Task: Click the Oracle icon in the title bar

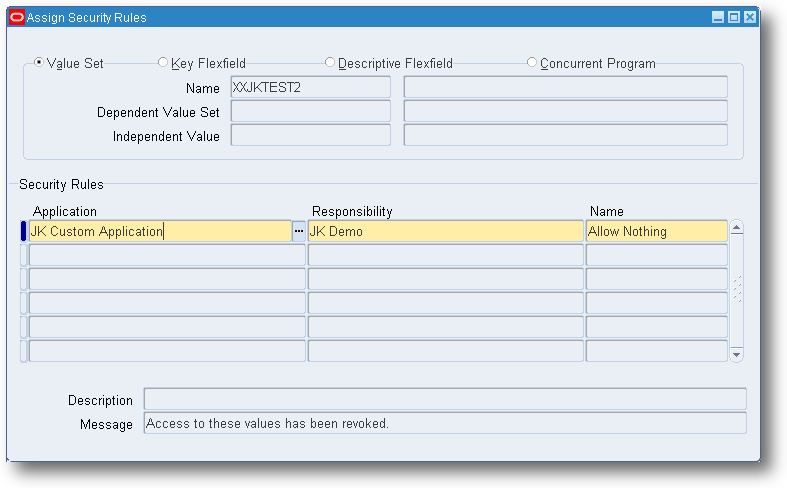Action: coord(17,18)
